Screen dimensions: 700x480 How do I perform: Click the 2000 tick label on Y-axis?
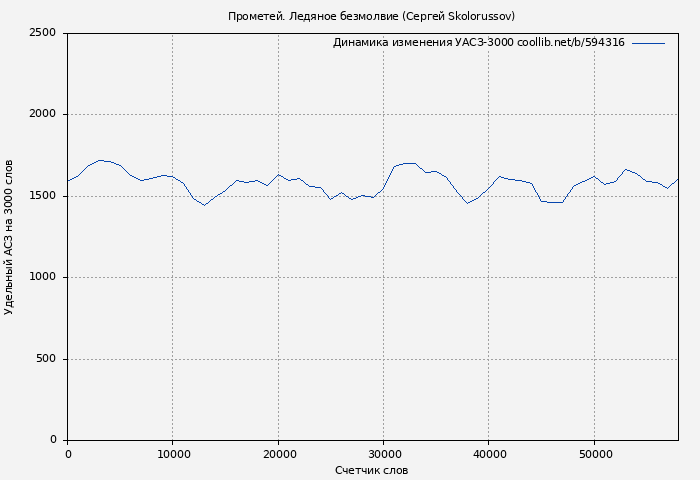tap(42, 115)
